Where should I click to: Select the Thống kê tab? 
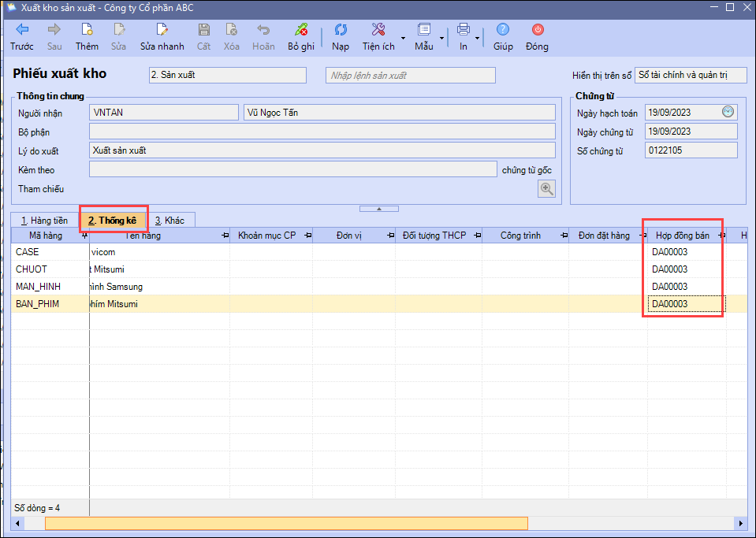tap(113, 221)
